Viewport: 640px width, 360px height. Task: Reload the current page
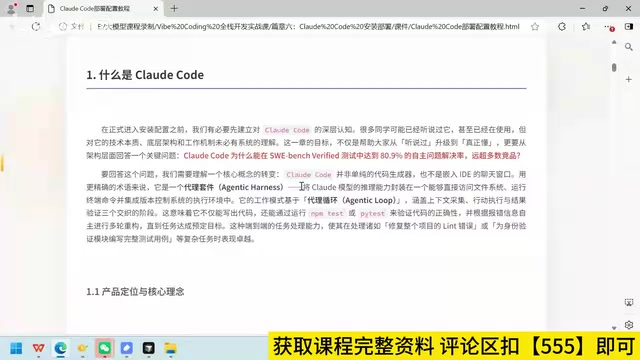[x=36, y=27]
